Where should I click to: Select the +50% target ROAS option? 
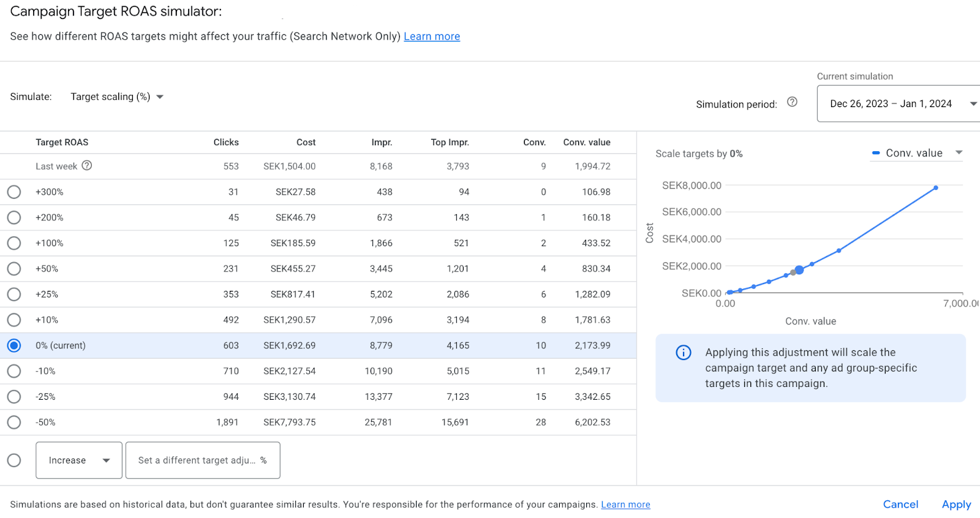coord(14,269)
